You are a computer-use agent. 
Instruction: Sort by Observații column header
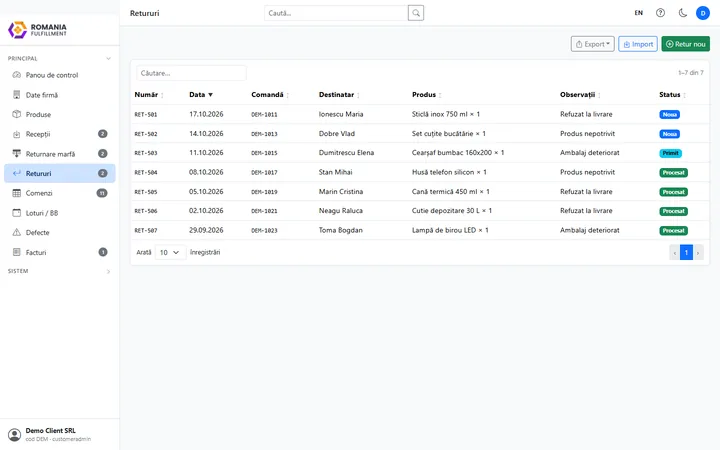click(x=580, y=95)
